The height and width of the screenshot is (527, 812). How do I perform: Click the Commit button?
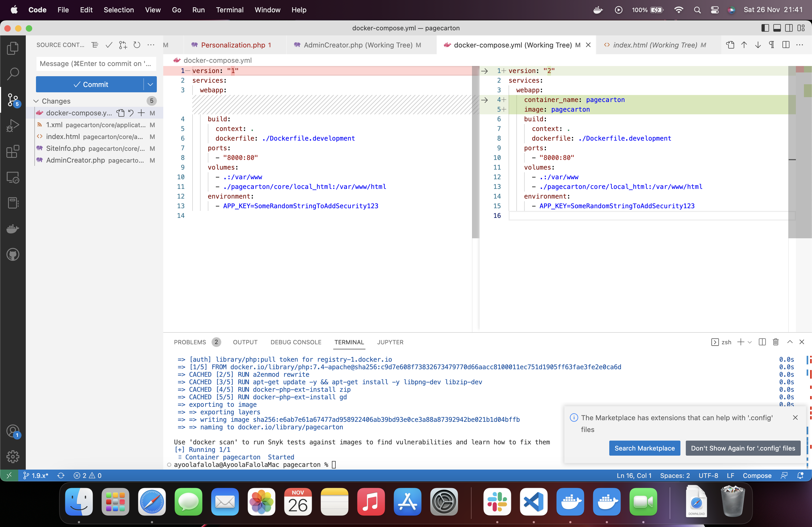[x=90, y=84]
